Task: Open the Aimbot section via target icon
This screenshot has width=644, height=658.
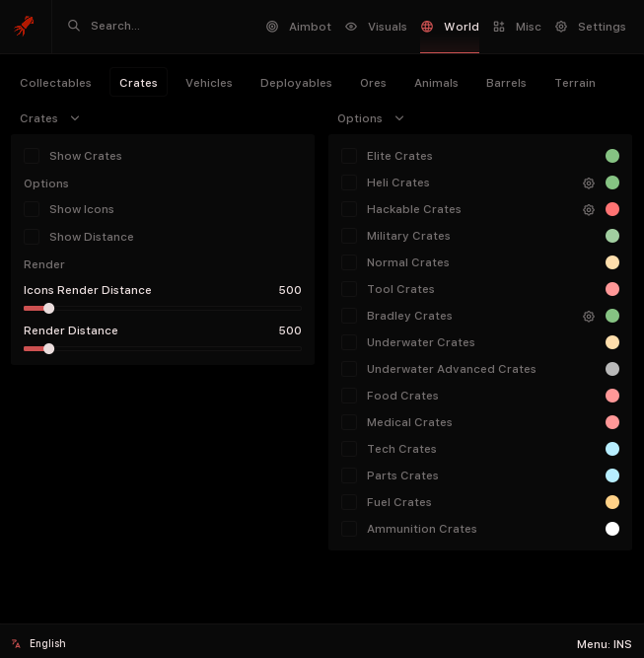Action: click(272, 27)
